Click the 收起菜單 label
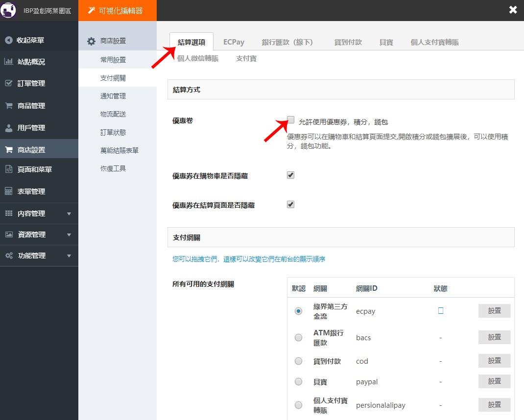 pos(30,40)
